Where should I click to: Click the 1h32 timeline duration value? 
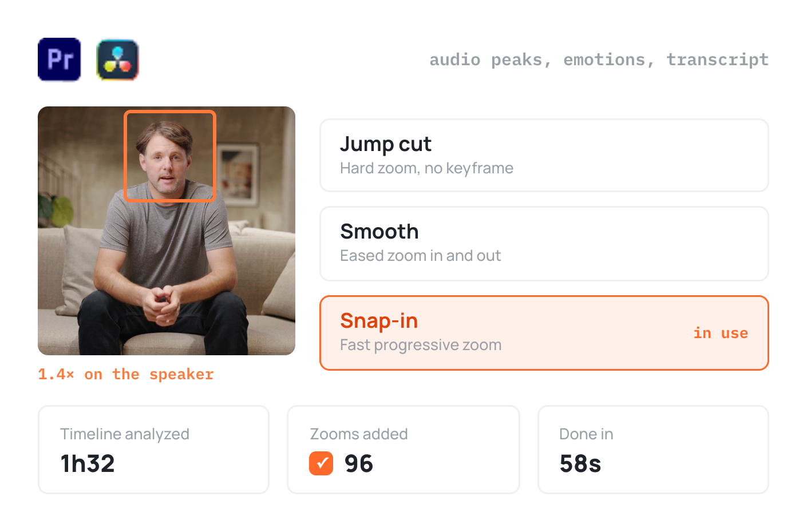point(88,463)
